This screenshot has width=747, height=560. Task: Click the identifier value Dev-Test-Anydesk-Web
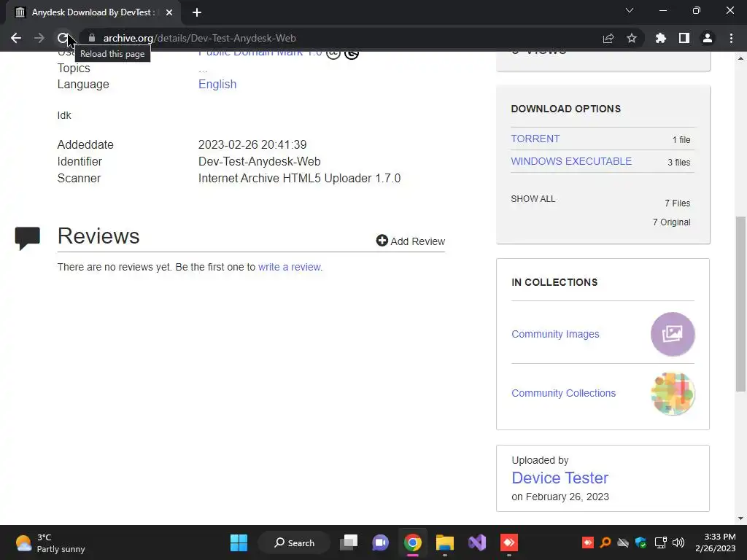[259, 161]
